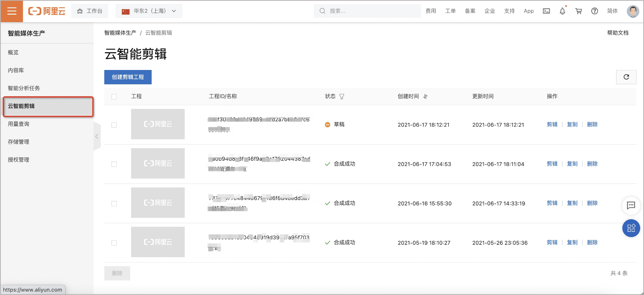Open 工单 in the top bar
Image resolution: width=644 pixels, height=295 pixels.
click(450, 11)
